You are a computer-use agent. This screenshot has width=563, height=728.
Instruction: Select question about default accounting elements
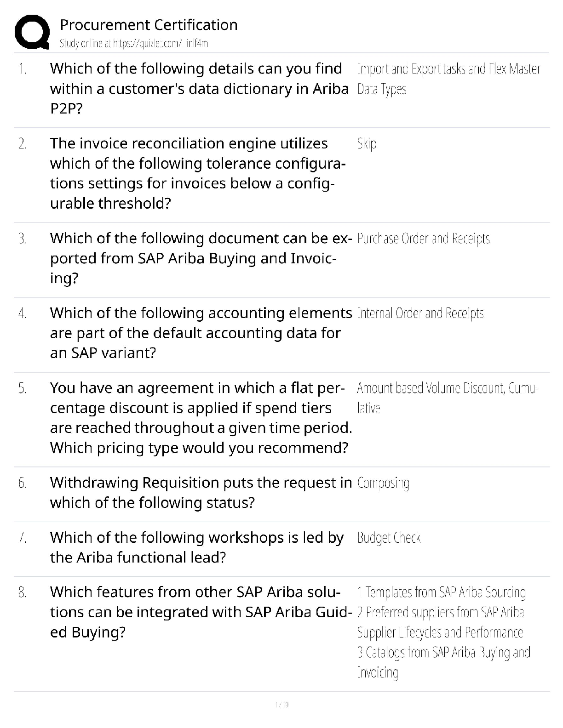tap(200, 333)
